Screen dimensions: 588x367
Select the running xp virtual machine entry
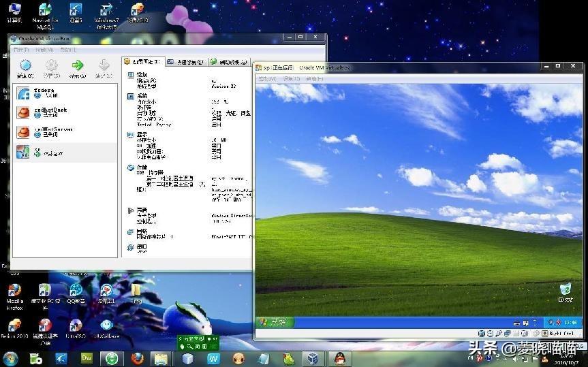(x=65, y=152)
